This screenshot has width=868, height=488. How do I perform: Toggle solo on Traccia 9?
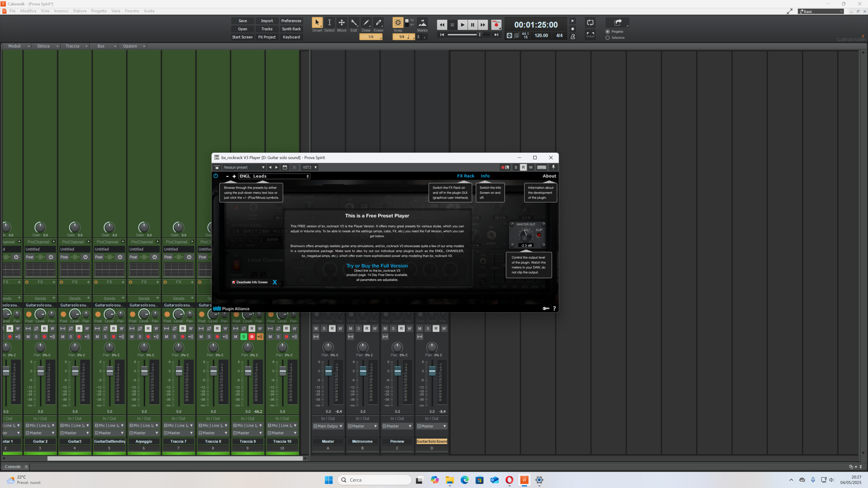(244, 336)
